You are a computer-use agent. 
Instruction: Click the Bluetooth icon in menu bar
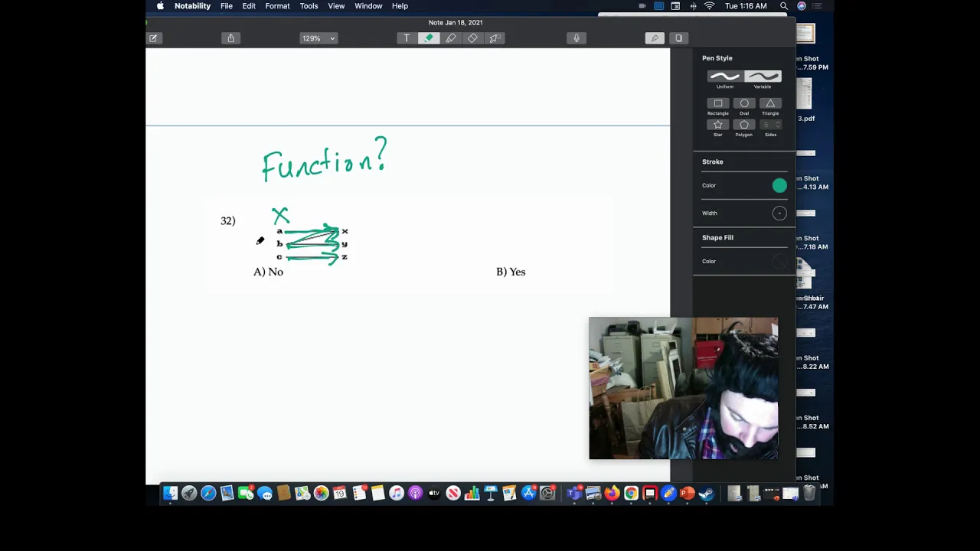pyautogui.click(x=693, y=6)
